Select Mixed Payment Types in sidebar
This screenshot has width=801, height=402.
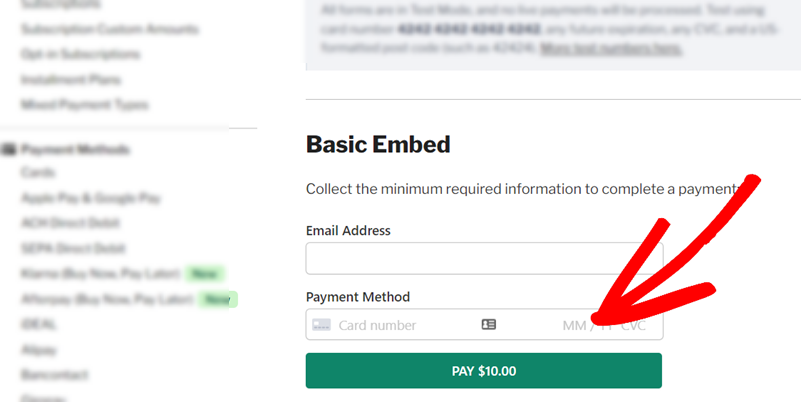click(x=85, y=105)
